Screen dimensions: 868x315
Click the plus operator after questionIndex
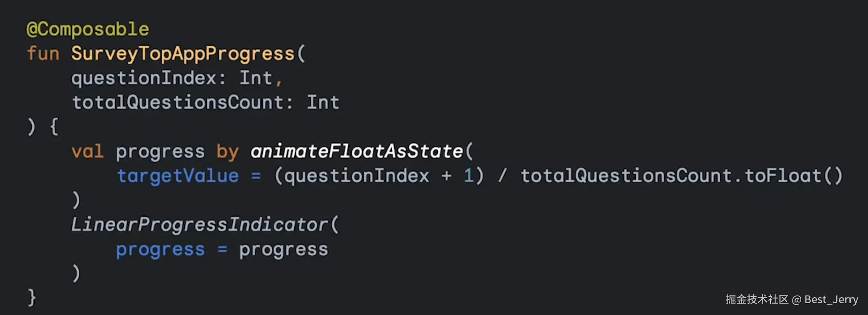click(447, 176)
